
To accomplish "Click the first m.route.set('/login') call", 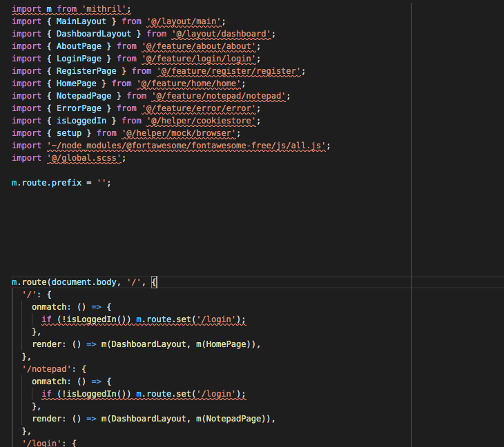I will [x=188, y=319].
